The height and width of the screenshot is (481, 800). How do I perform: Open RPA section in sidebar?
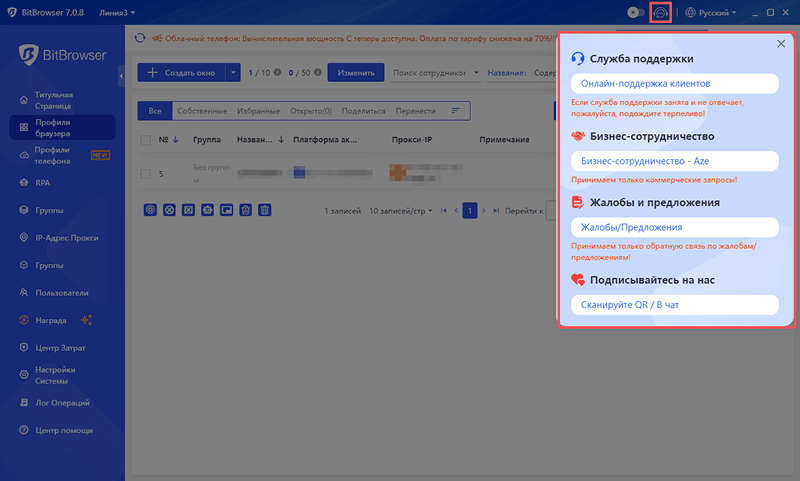pos(42,183)
